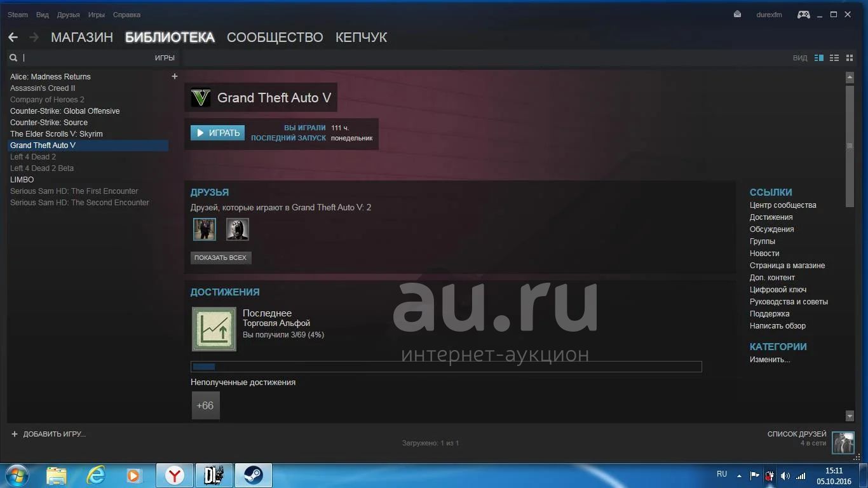Select The Elder Scrolls V: Skyrim
This screenshot has height=488, width=868.
point(57,134)
